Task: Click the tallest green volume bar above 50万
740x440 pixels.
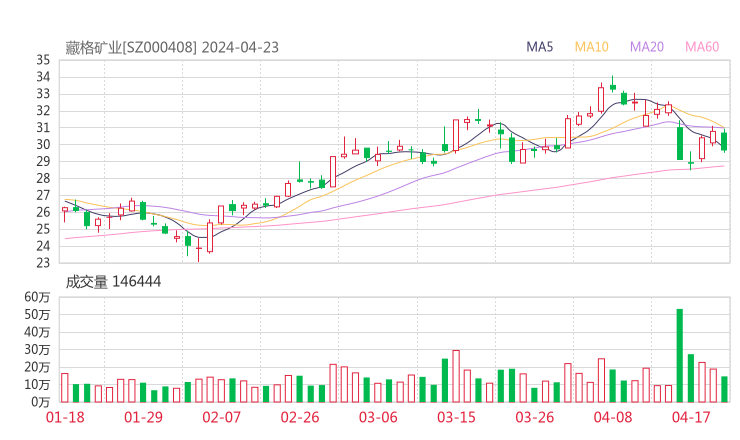Action: pos(680,355)
